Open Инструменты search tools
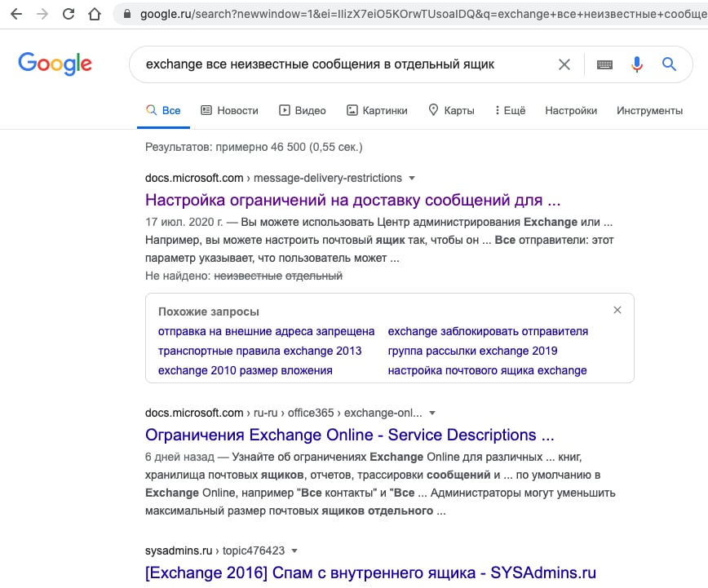 tap(650, 111)
